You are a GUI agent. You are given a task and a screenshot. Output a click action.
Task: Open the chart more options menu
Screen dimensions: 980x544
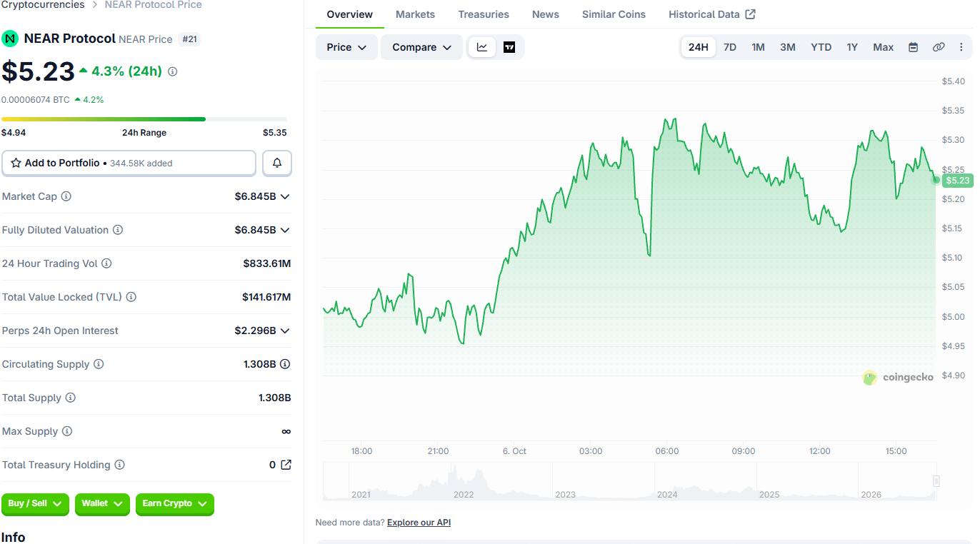[x=961, y=47]
